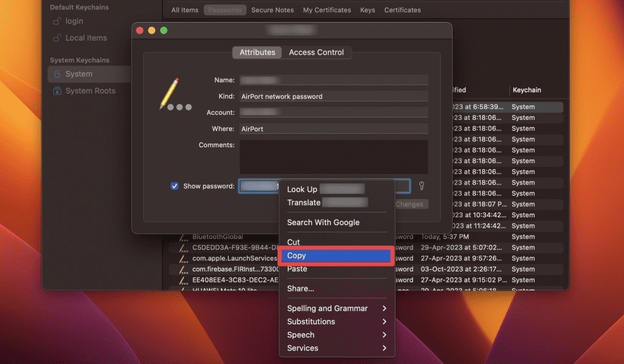Open the Attributes tab in dialog
624x364 pixels.
pyautogui.click(x=257, y=52)
